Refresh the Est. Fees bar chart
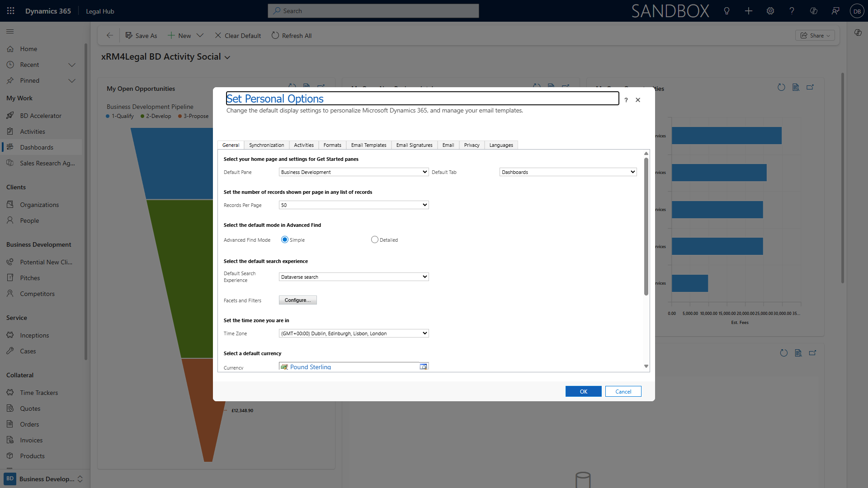This screenshot has height=488, width=868. [x=781, y=87]
